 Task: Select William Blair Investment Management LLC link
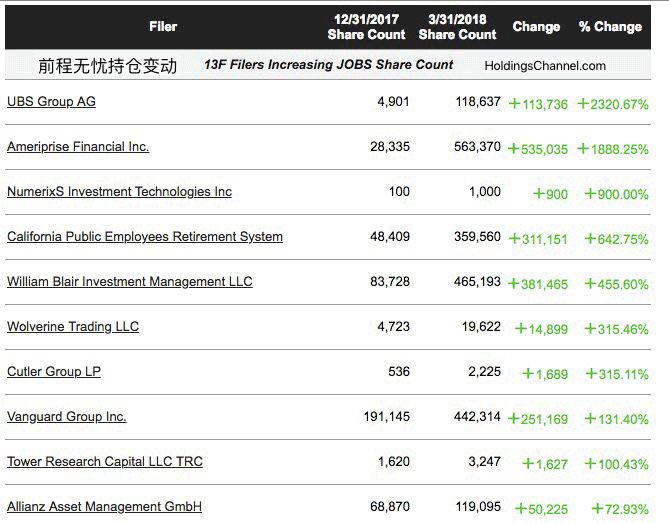tap(130, 282)
